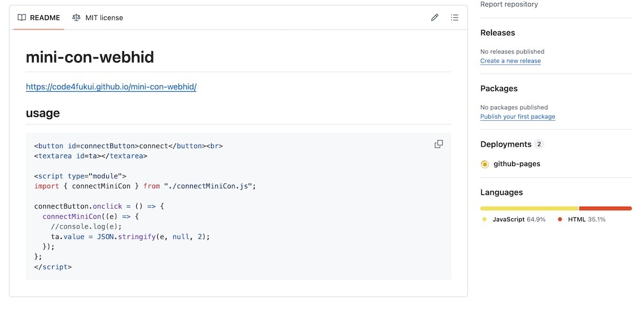This screenshot has height=310, width=644.
Task: Open the Deployments heading link
Action: 506,144
